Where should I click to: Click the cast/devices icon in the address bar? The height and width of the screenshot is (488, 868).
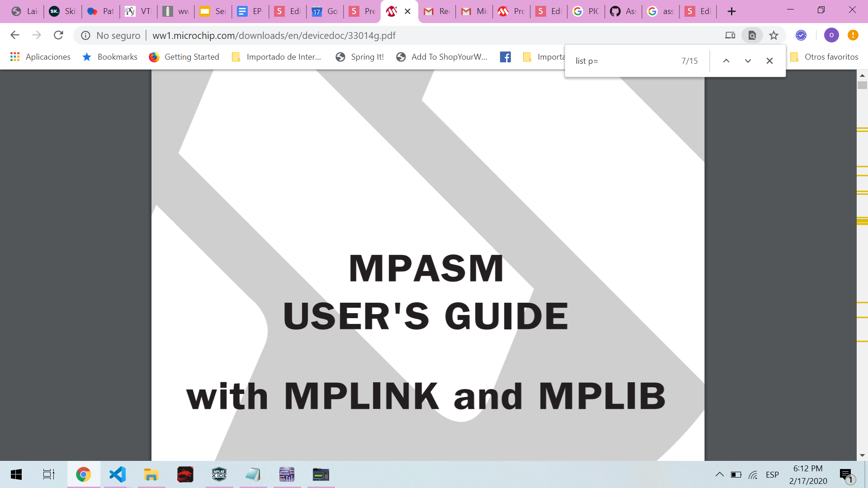click(x=730, y=35)
